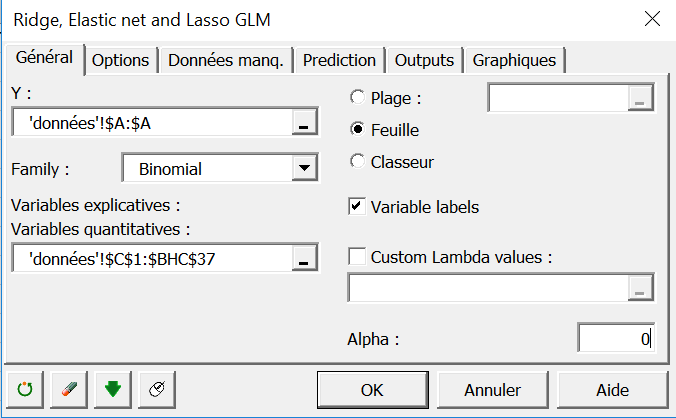Click the green down arrow icon
Screen dimensions: 676x418
tap(112, 389)
